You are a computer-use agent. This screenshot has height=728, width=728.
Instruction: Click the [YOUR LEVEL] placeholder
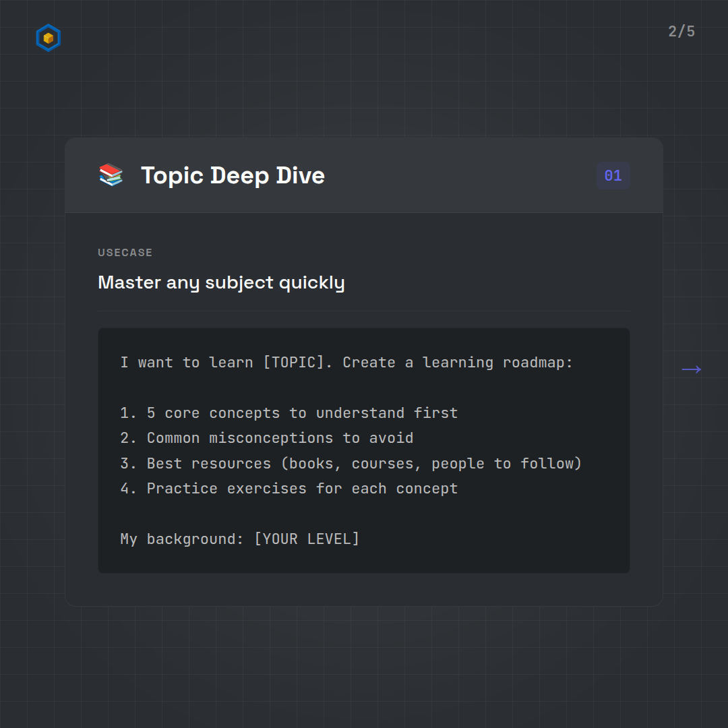point(307,539)
